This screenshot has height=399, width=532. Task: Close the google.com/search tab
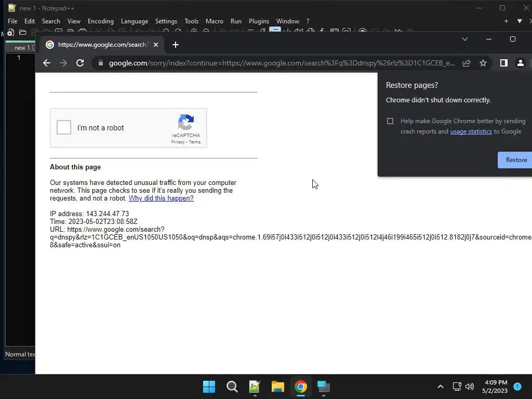pos(156,45)
